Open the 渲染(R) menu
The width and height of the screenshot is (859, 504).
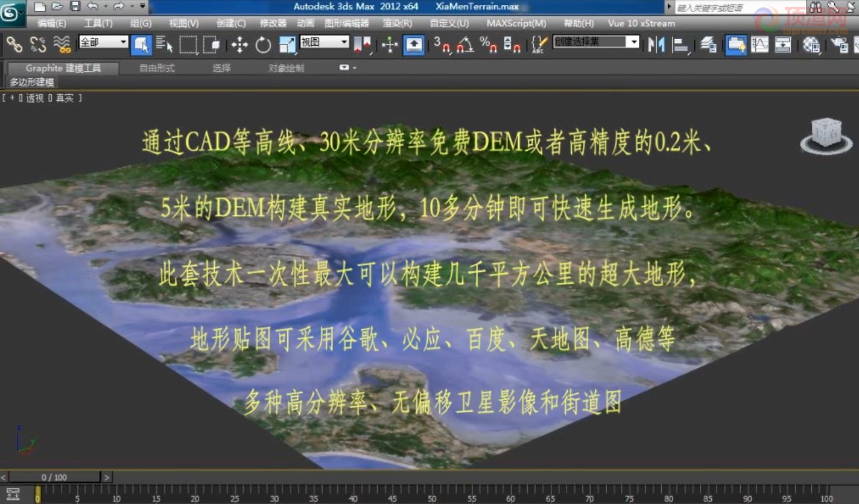[398, 24]
